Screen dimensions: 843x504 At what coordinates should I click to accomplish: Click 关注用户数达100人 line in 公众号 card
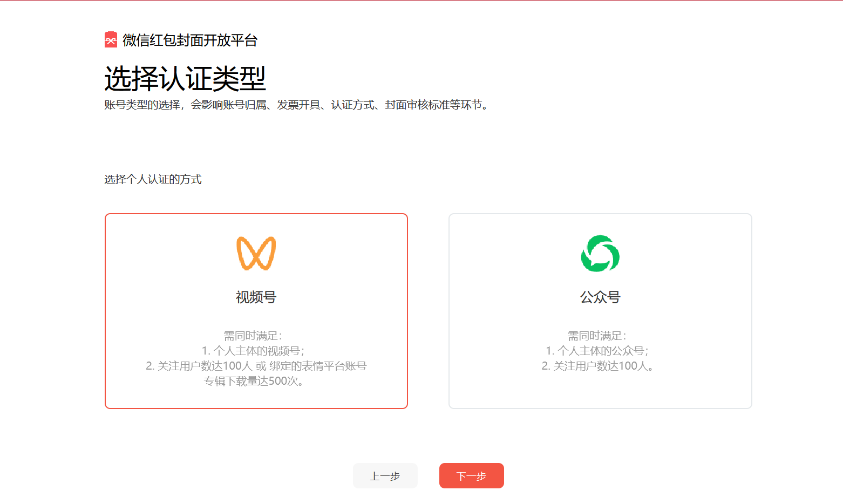click(599, 366)
